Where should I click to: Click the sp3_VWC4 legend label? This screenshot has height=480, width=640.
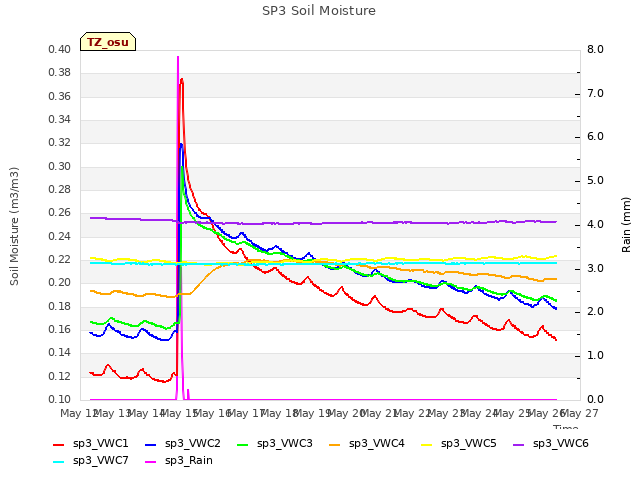tap(376, 444)
